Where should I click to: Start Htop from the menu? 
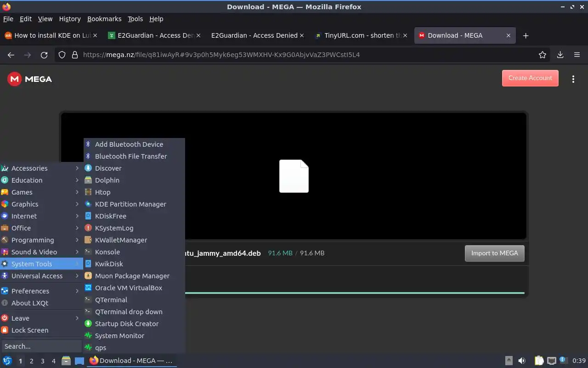(x=134, y=192)
